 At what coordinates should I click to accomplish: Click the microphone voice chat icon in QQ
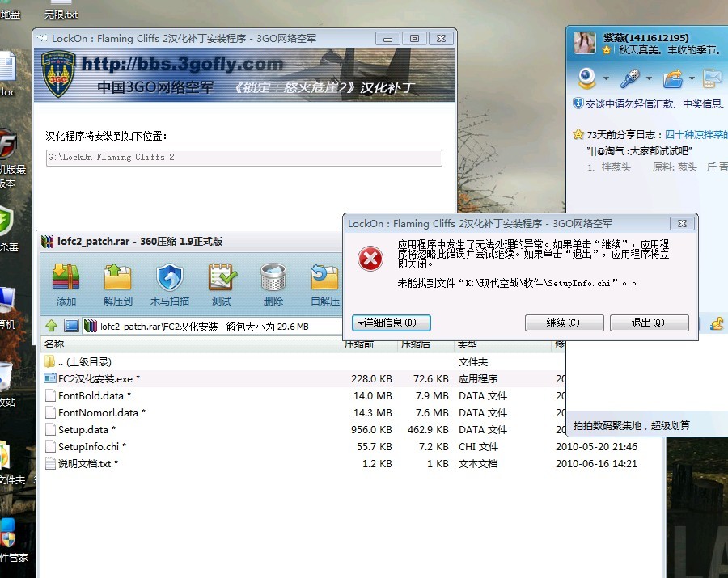pos(629,78)
